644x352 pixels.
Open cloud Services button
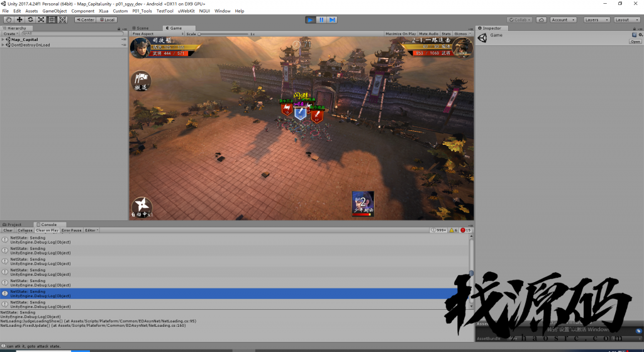coord(541,20)
